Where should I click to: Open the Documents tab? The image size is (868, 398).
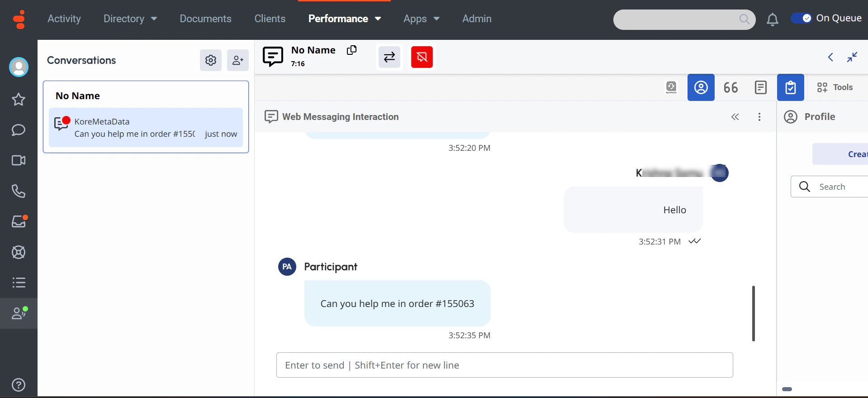tap(205, 19)
